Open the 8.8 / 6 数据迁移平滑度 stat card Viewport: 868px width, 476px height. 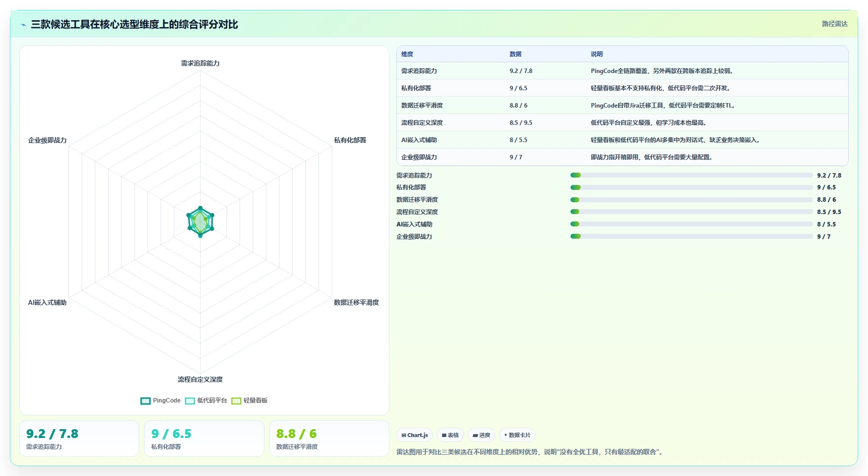tap(329, 439)
